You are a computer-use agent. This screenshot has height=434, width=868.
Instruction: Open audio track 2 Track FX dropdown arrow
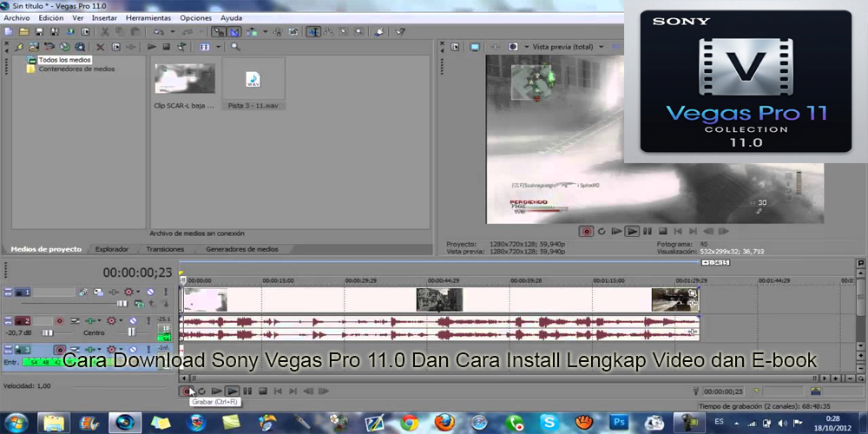coord(99,320)
